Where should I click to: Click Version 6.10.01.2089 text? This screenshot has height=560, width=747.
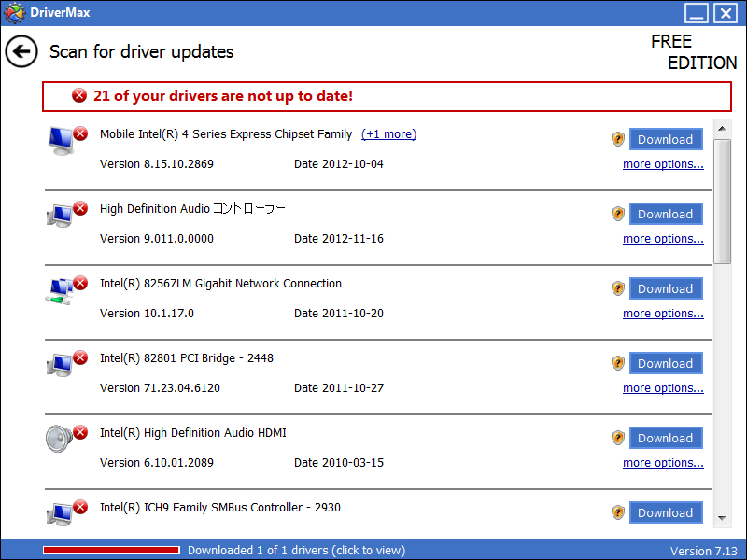pyautogui.click(x=157, y=463)
